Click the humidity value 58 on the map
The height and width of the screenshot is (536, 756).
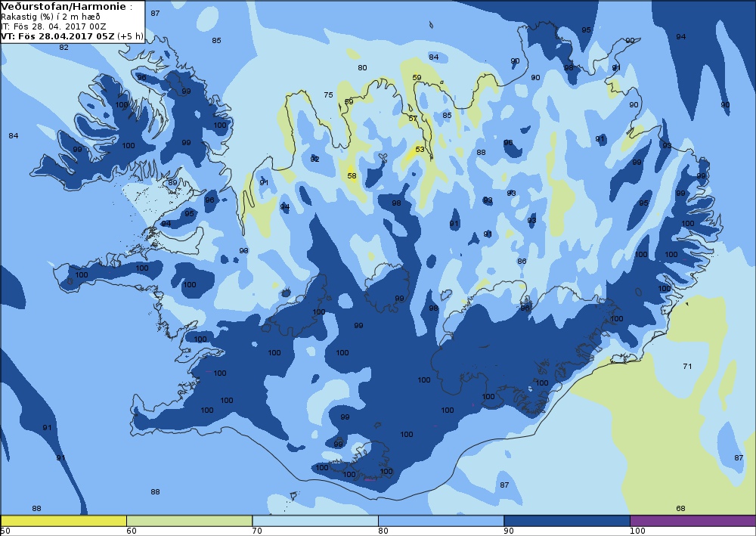pos(352,176)
